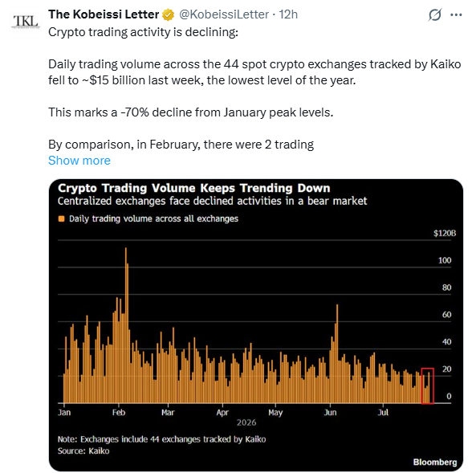Click the Jan label on x-axis
This screenshot has height=473, width=476.
(64, 412)
